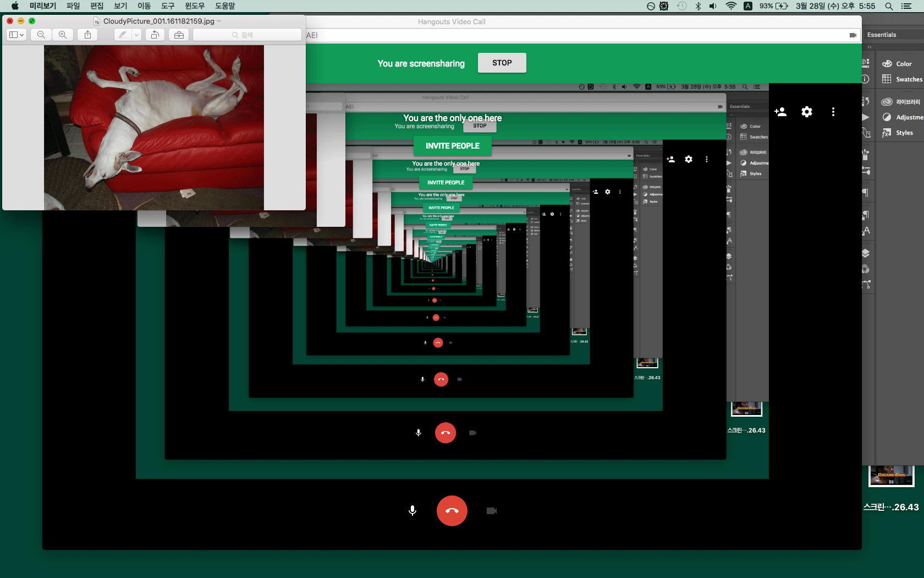
Task: Toggle the camera in Hangouts call
Action: click(491, 511)
